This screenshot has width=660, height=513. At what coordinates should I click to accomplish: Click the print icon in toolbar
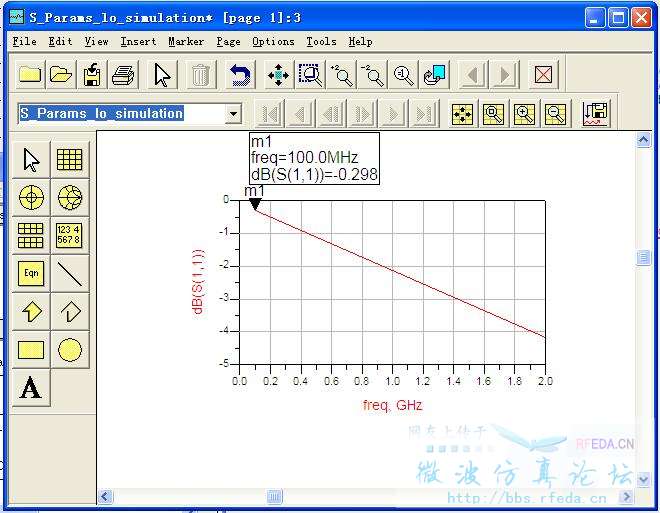124,75
